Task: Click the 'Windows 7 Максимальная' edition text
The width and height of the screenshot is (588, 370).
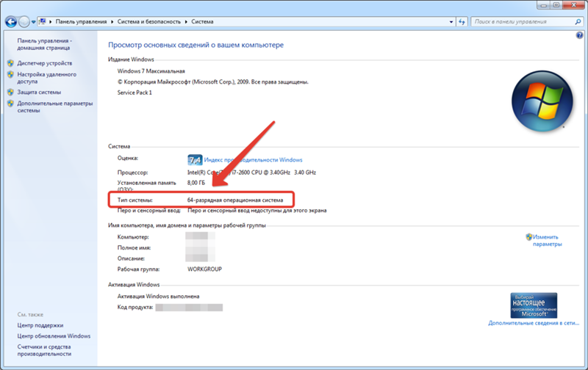Action: tap(151, 71)
